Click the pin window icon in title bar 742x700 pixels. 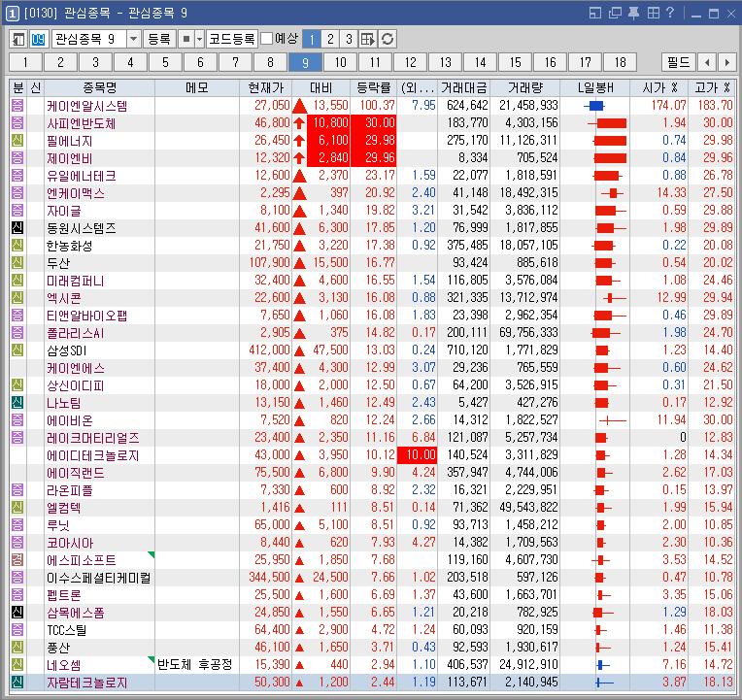(633, 13)
